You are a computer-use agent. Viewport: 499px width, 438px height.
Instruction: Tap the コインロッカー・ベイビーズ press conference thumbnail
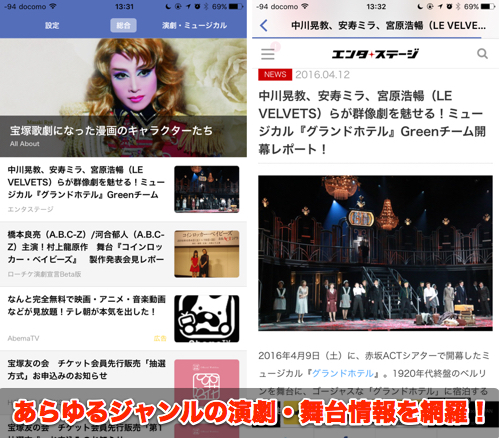(207, 254)
